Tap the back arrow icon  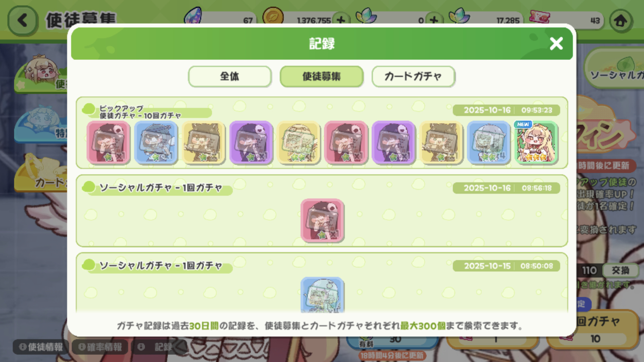22,21
